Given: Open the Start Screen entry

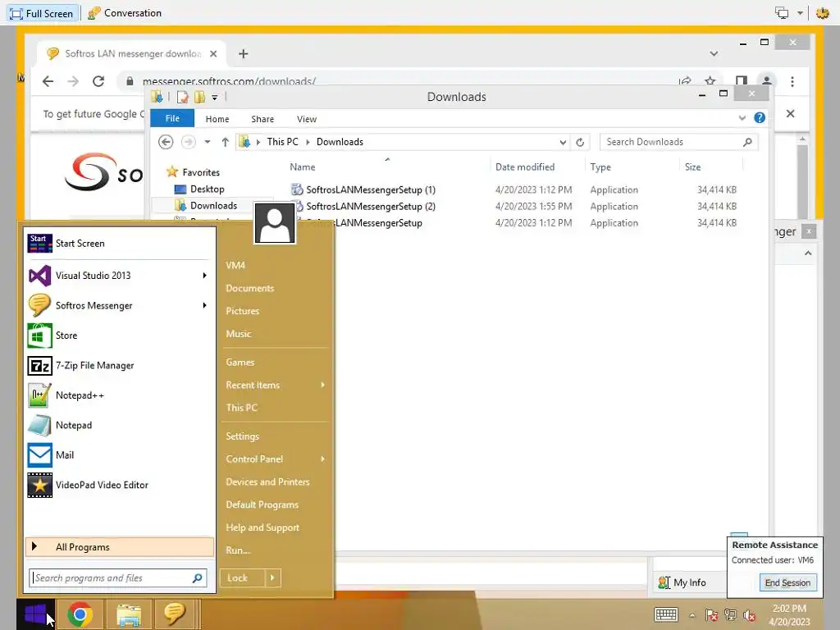Looking at the screenshot, I should coord(119,243).
